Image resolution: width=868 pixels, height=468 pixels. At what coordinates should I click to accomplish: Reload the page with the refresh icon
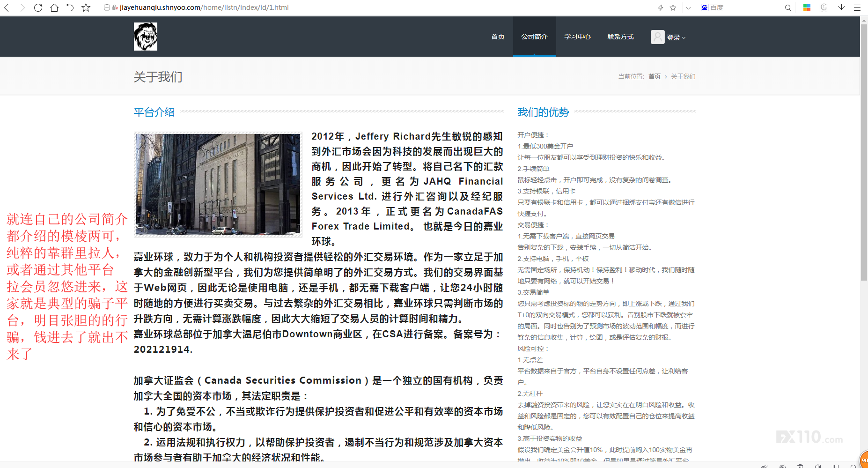point(38,7)
